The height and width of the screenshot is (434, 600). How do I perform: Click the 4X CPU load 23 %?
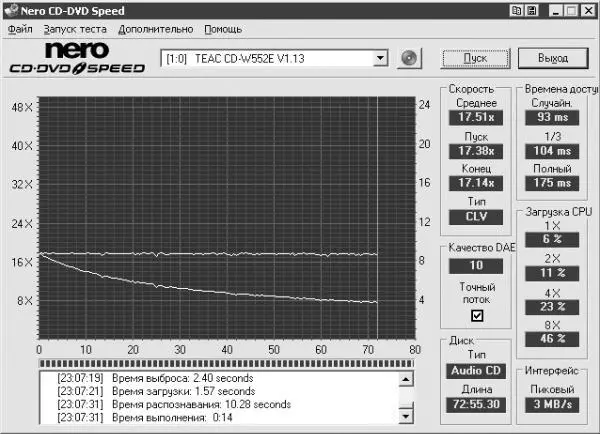[x=552, y=307]
